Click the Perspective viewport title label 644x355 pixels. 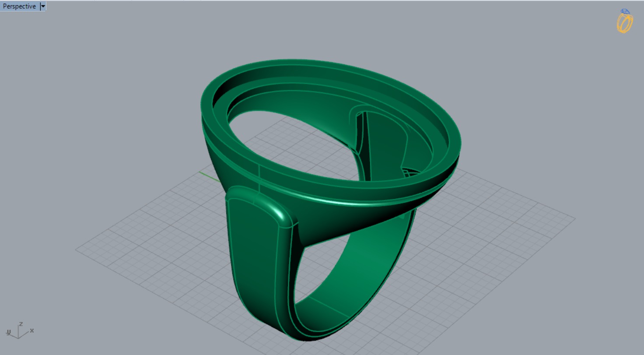click(19, 7)
